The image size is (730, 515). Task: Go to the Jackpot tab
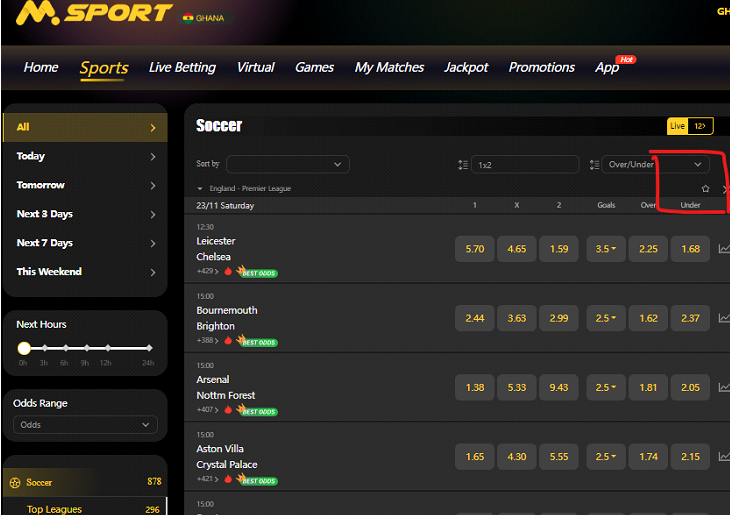(466, 67)
